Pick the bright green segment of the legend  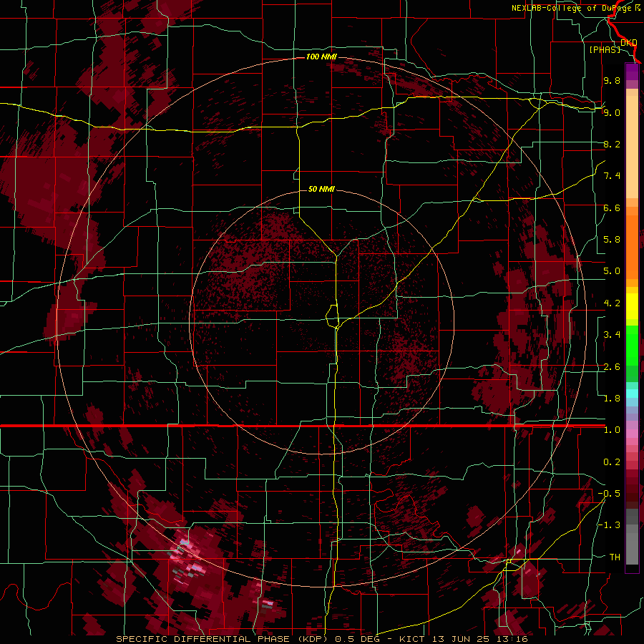[x=632, y=345]
